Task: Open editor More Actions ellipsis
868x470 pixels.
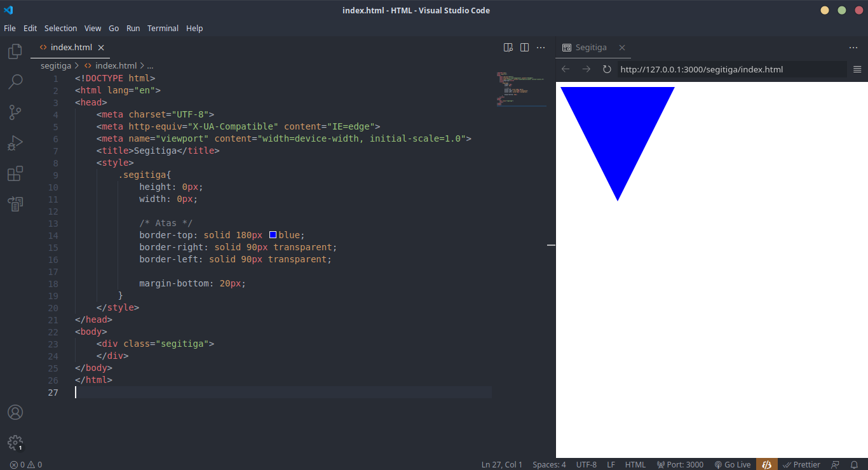Action: point(541,48)
